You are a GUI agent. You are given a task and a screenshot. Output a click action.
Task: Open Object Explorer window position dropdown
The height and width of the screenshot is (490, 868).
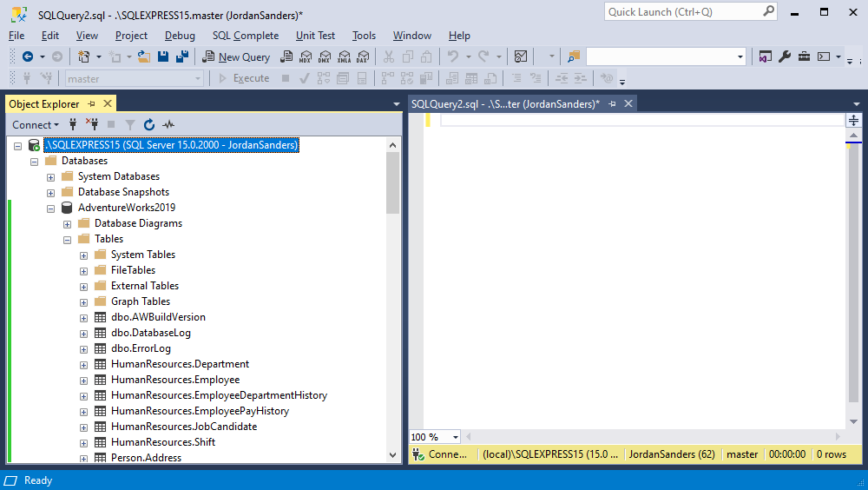[x=397, y=103]
